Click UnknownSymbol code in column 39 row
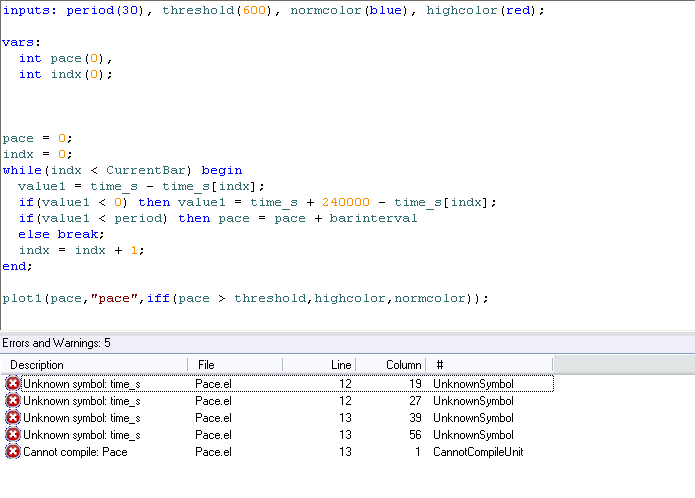This screenshot has width=695, height=498. (x=473, y=418)
